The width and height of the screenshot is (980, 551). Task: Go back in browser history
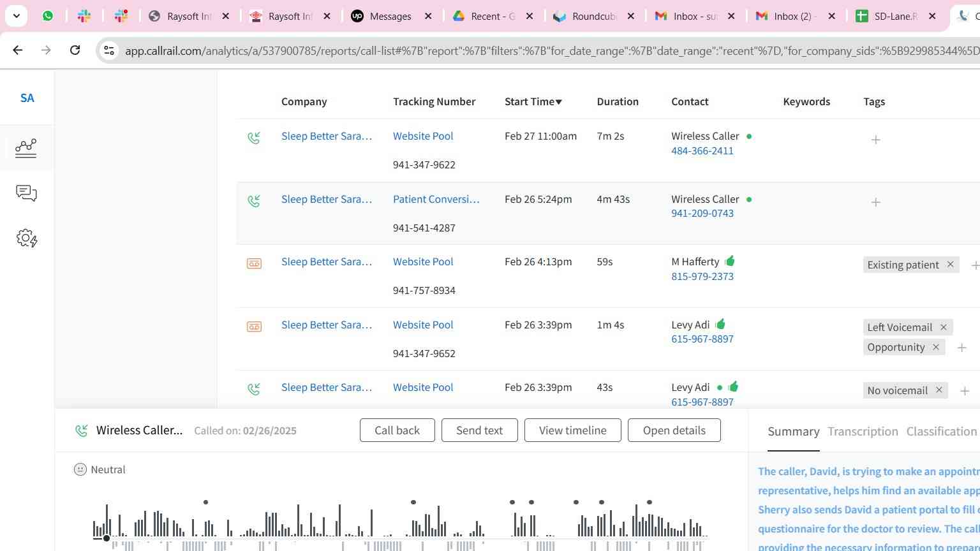pos(18,50)
